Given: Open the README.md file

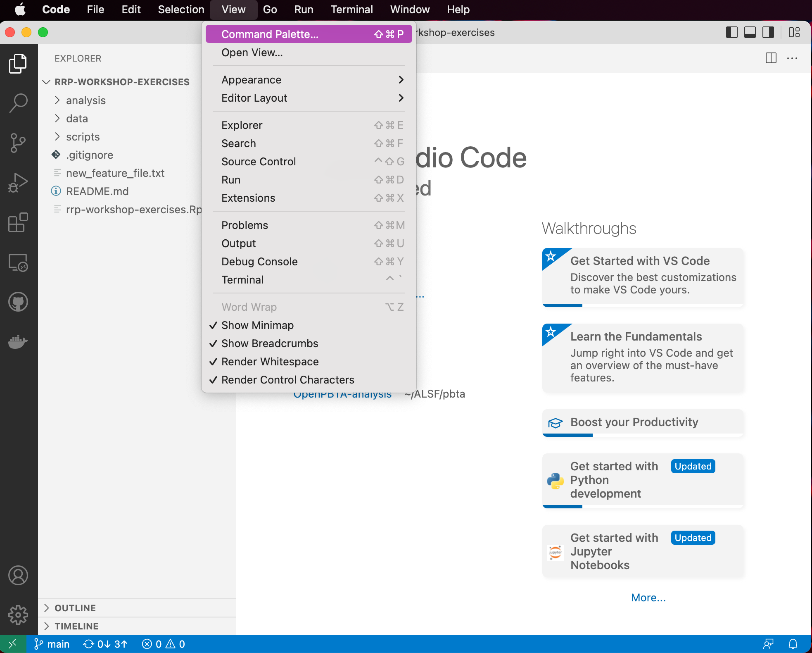Looking at the screenshot, I should [97, 191].
